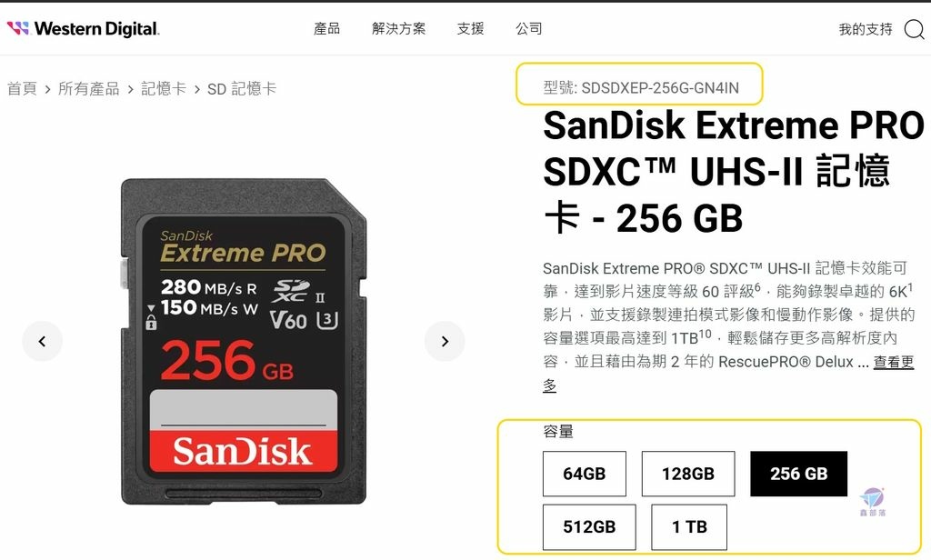Open the 公司 menu
This screenshot has height=560, width=931.
[528, 28]
